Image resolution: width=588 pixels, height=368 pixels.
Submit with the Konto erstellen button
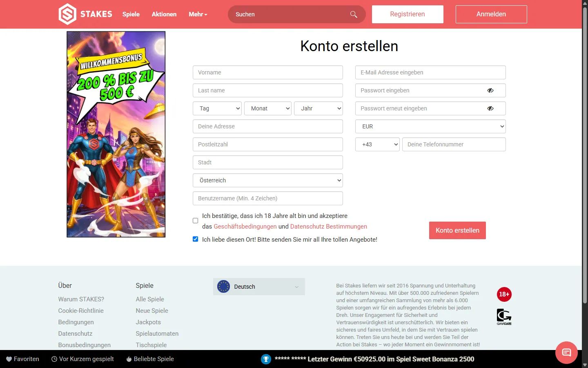457,230
